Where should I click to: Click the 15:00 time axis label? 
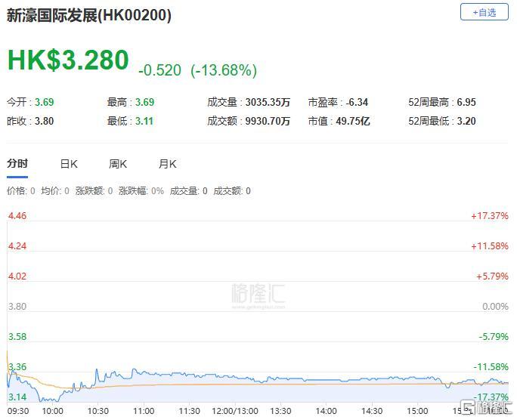417,411
